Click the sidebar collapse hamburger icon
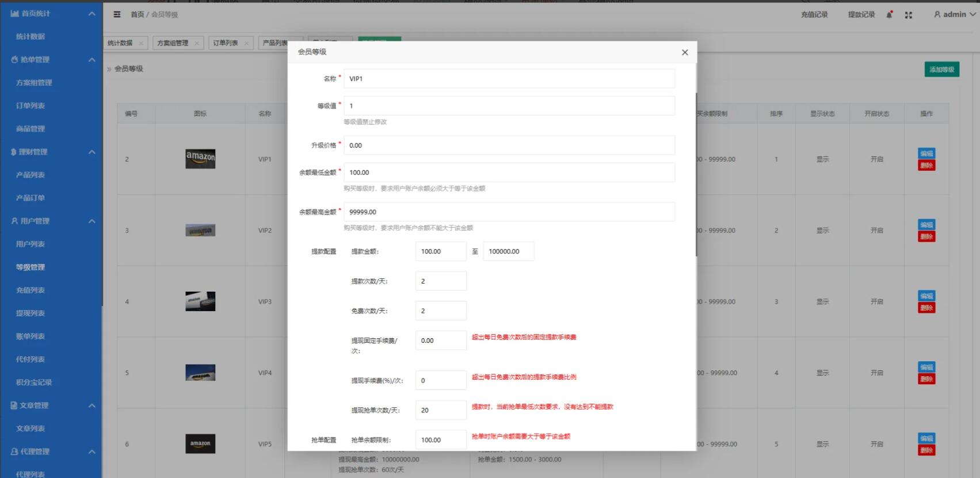The height and width of the screenshot is (478, 980). click(x=117, y=14)
